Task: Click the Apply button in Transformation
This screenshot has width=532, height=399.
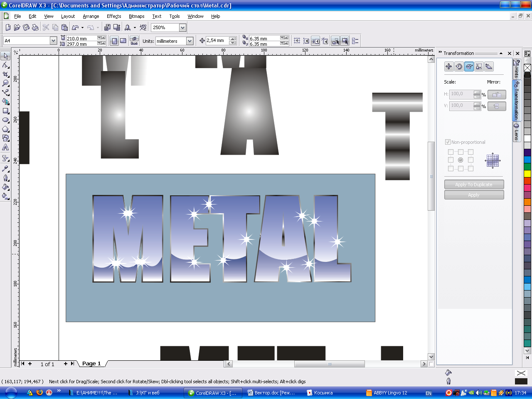Action: (x=474, y=195)
